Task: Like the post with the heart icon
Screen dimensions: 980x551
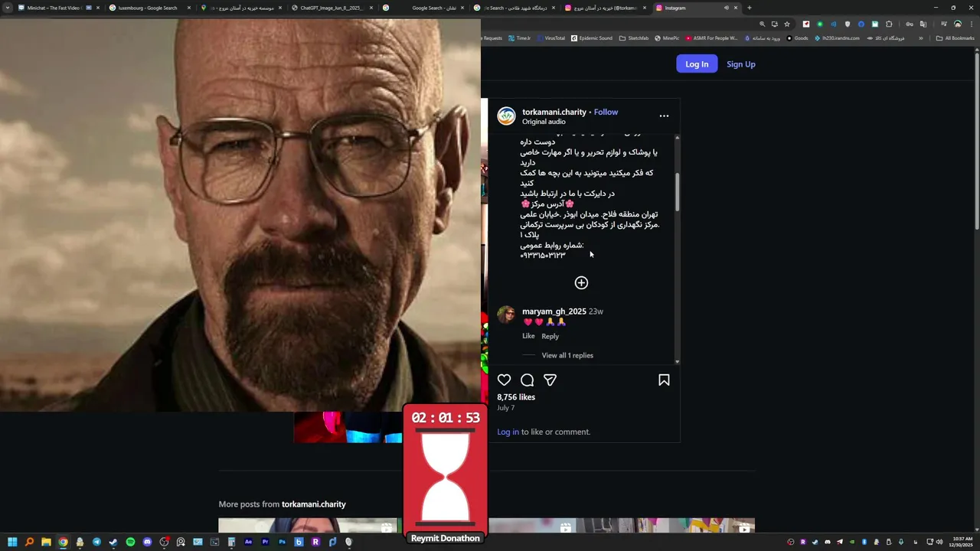Action: [x=504, y=380]
